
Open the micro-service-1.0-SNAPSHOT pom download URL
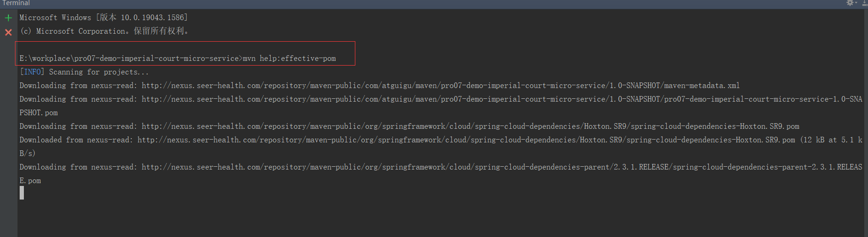(x=502, y=99)
